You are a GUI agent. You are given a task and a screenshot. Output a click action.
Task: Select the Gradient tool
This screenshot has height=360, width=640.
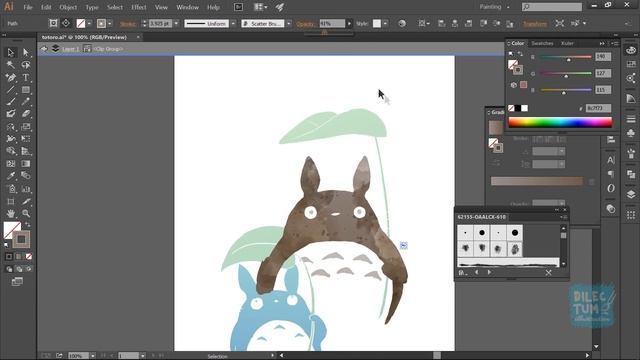[26, 164]
